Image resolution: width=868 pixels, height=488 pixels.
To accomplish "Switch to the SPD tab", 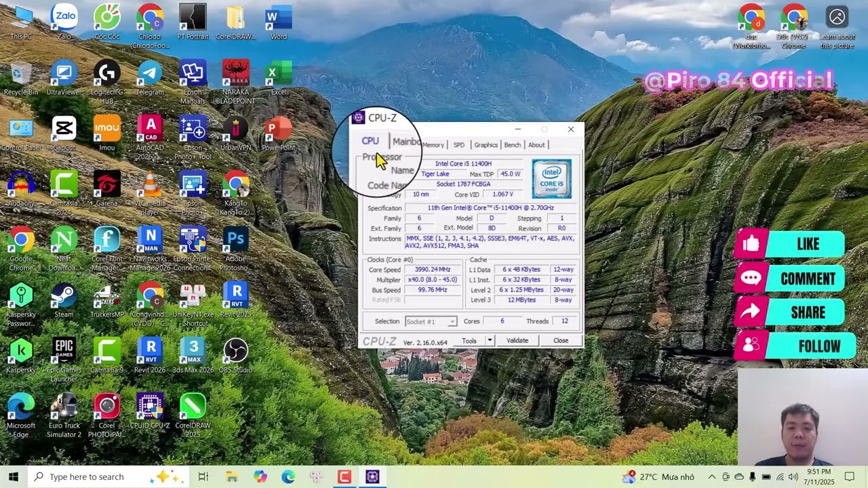I will tap(459, 145).
